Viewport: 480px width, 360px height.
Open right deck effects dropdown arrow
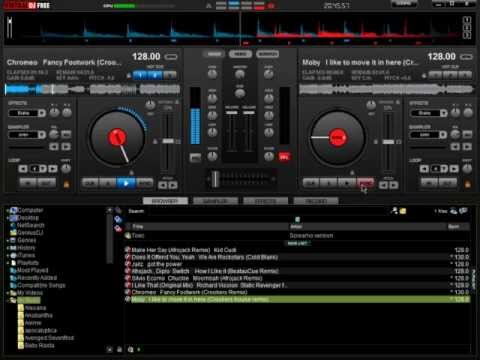click(443, 113)
